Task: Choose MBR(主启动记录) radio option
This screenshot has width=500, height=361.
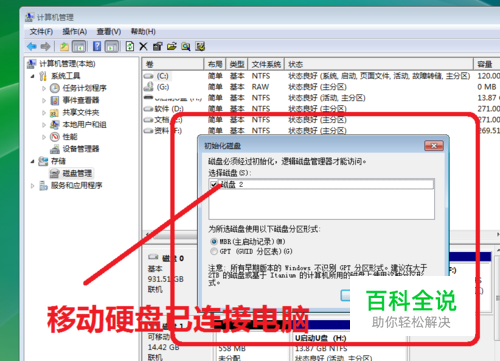Action: [x=214, y=241]
